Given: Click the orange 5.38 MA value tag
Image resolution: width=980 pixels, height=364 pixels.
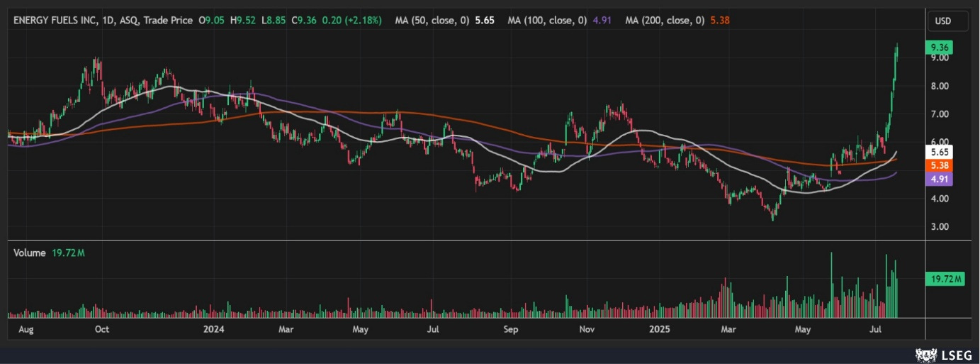Looking at the screenshot, I should click(x=940, y=165).
